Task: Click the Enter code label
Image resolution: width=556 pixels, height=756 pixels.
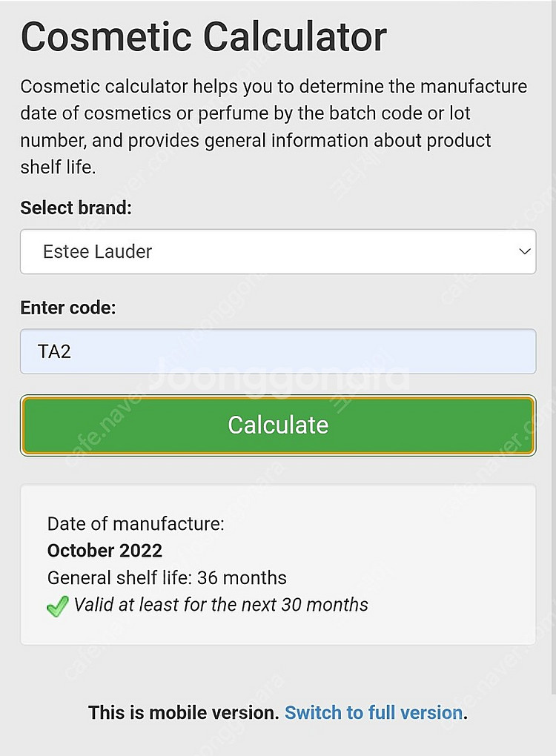Action: pyautogui.click(x=68, y=308)
